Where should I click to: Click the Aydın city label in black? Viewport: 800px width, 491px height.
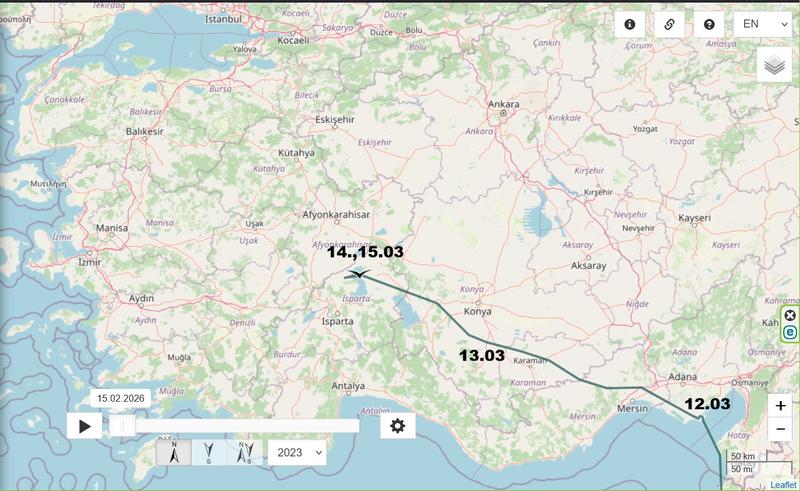141,299
